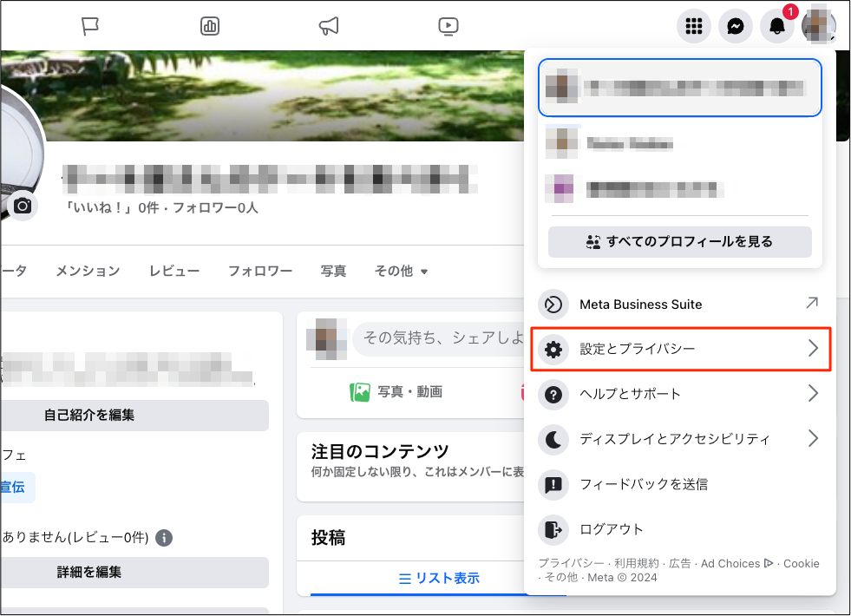The height and width of the screenshot is (616, 851).
Task: Switch to the profile with purple avatar
Action: click(x=679, y=189)
